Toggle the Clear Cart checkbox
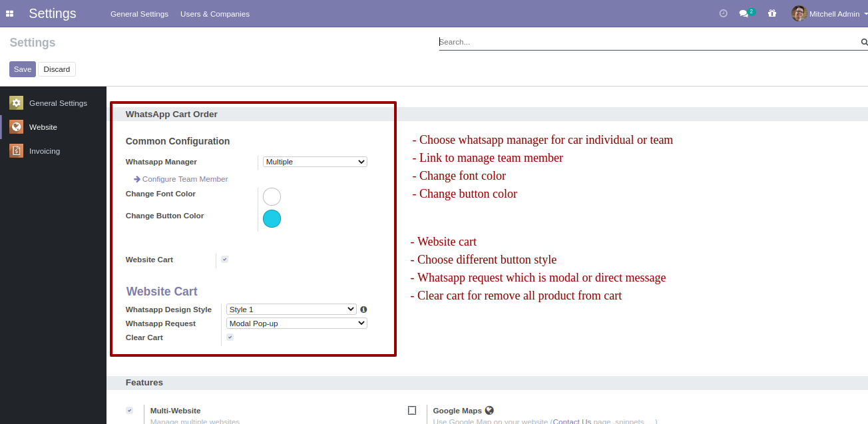 pyautogui.click(x=230, y=337)
